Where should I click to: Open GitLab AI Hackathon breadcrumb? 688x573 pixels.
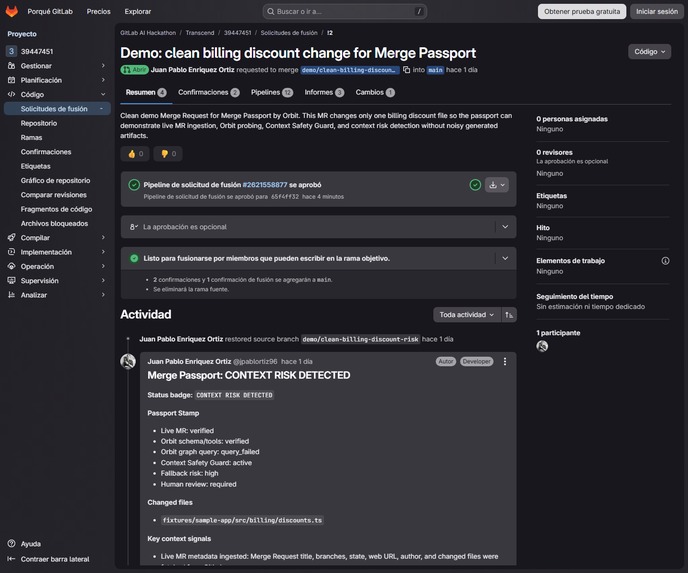(x=148, y=33)
